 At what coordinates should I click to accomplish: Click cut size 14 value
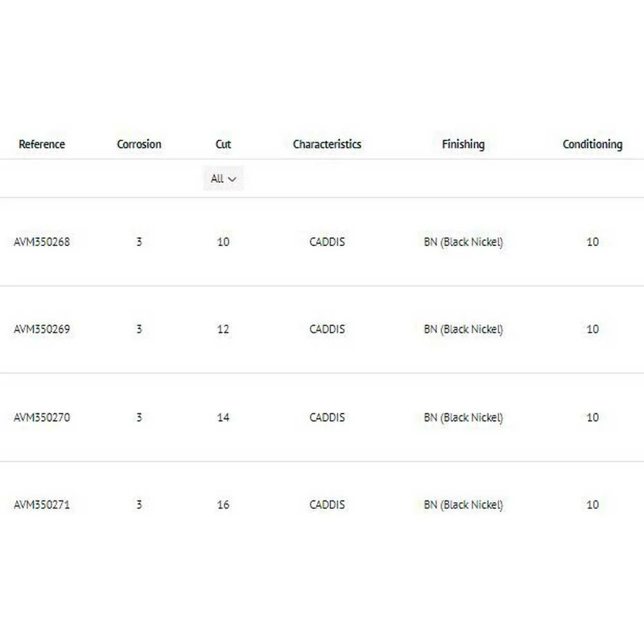(223, 417)
